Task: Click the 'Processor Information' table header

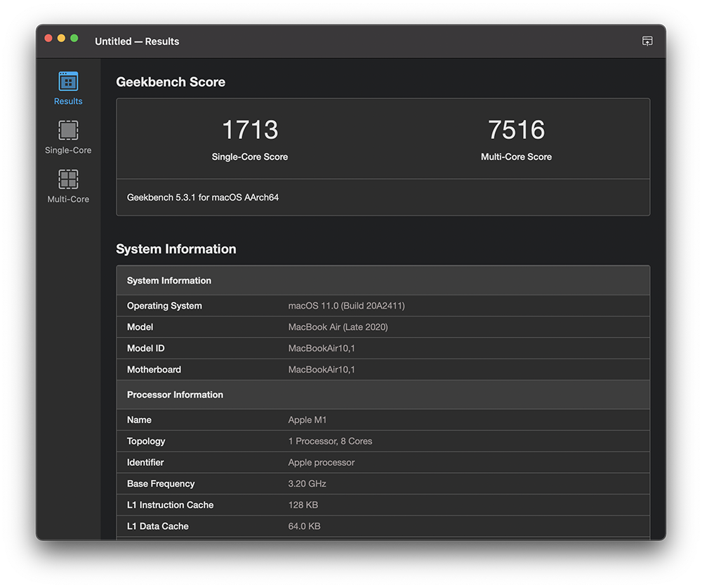Action: pos(383,394)
